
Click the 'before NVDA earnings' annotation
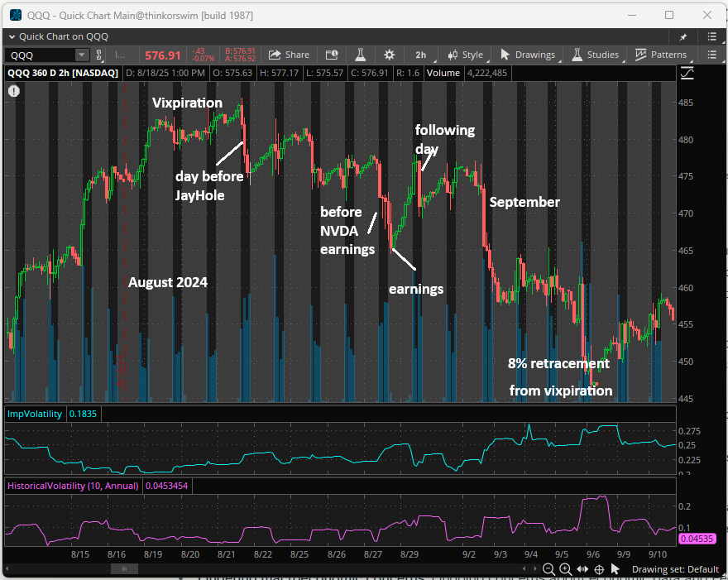pos(347,231)
